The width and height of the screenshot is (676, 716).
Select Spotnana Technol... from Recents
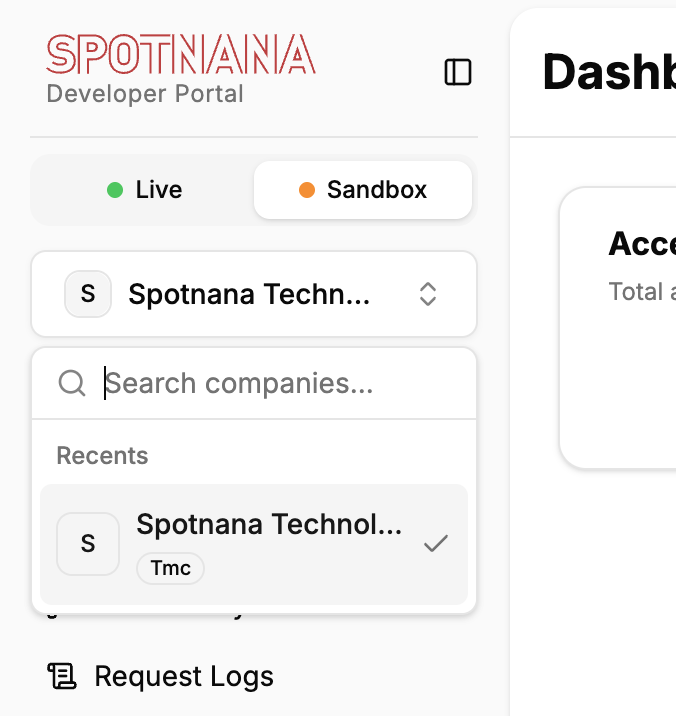click(254, 544)
